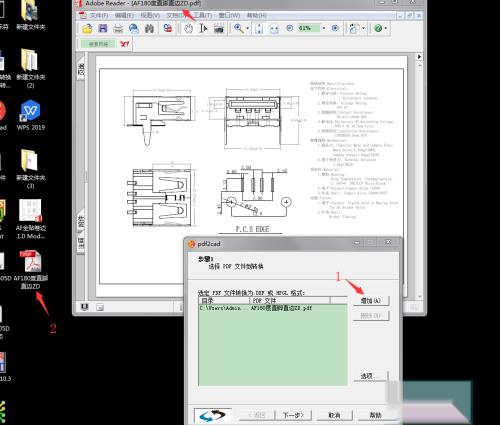This screenshot has height=425, width=500.
Task: Print the document with the printer icon
Action: click(x=118, y=29)
